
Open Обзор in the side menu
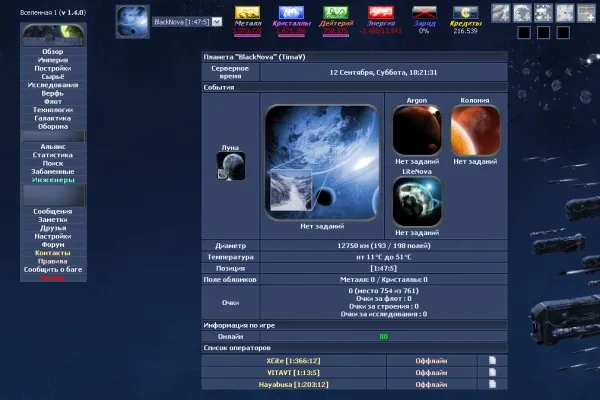(x=53, y=51)
